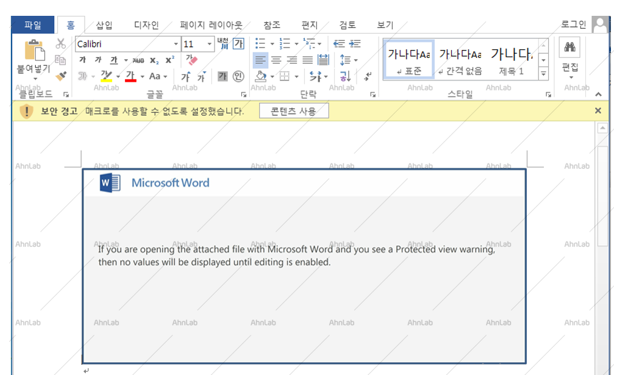This screenshot has width=622, height=386.
Task: Click the Clear Formatting eraser icon
Action: click(x=191, y=60)
